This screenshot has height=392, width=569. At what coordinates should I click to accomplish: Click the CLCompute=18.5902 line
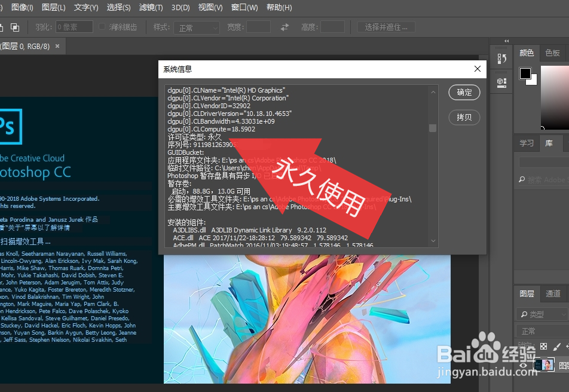point(211,129)
